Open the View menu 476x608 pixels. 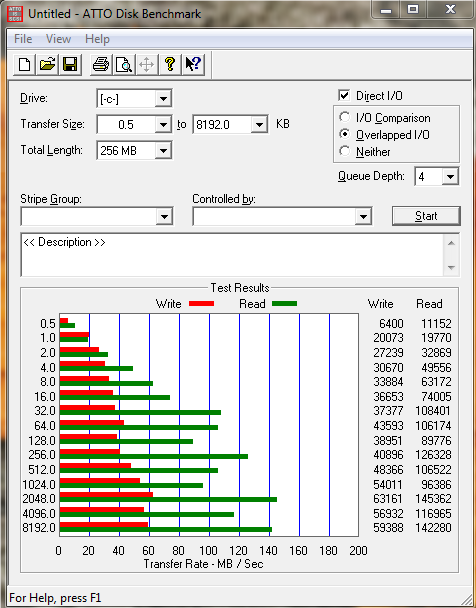click(58, 39)
